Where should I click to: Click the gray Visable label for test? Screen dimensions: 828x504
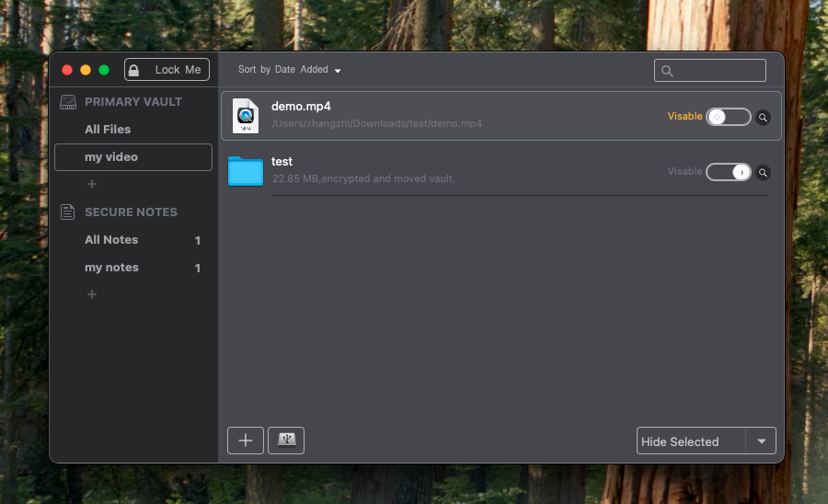[x=684, y=171]
